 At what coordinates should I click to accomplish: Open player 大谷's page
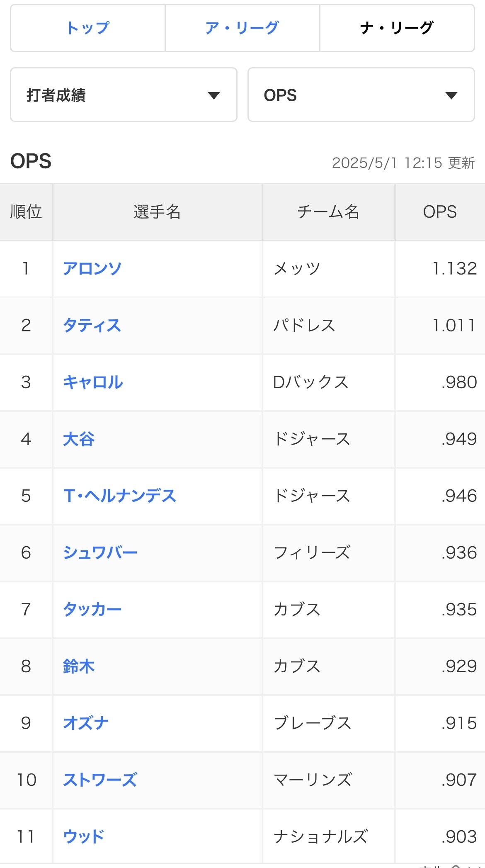[79, 439]
